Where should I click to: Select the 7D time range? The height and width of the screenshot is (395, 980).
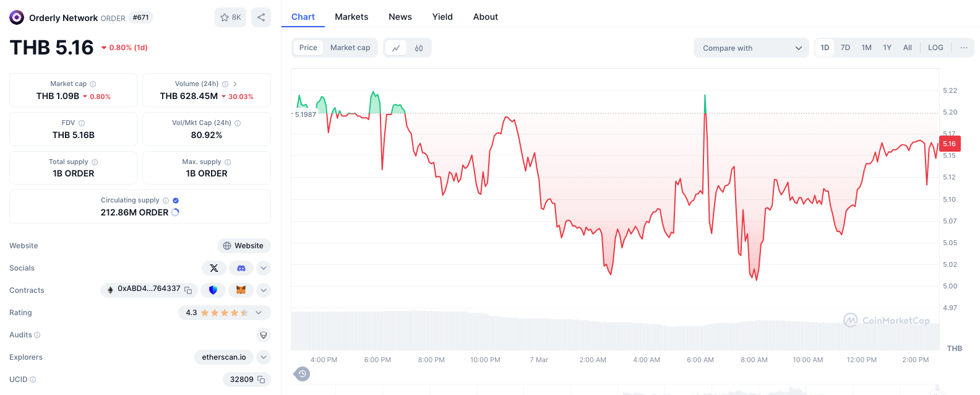tap(845, 48)
